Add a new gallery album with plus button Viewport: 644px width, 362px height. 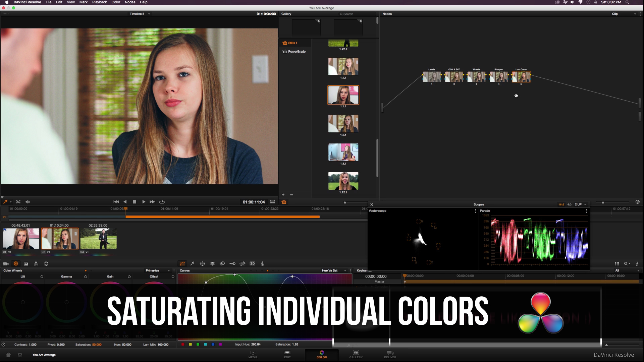[283, 195]
